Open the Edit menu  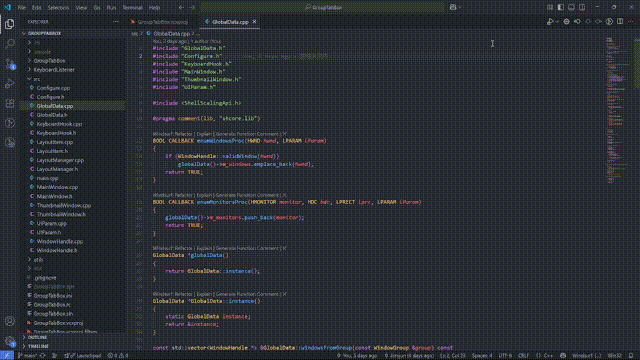tap(36, 7)
